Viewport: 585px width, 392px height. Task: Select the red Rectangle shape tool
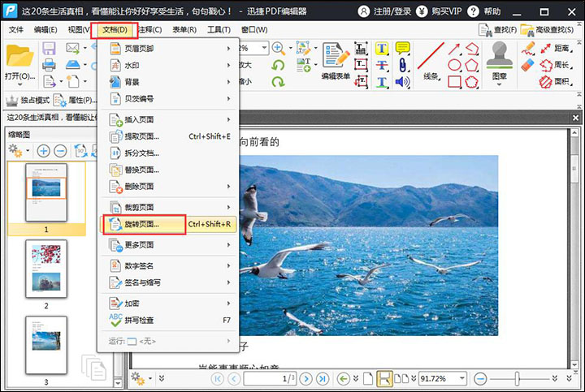tap(454, 82)
